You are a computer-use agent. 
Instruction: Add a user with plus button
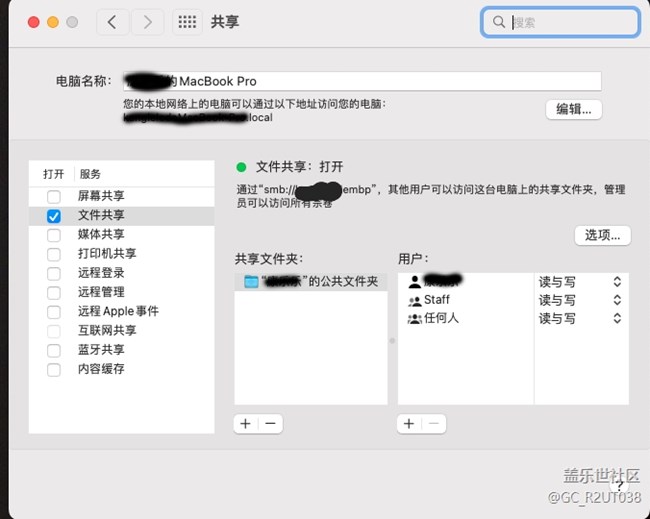(x=409, y=424)
